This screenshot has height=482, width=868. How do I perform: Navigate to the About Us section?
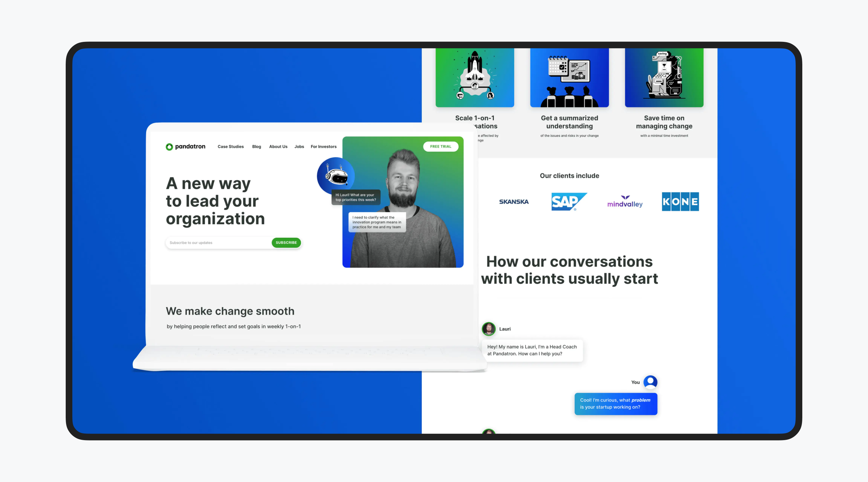[x=278, y=146]
